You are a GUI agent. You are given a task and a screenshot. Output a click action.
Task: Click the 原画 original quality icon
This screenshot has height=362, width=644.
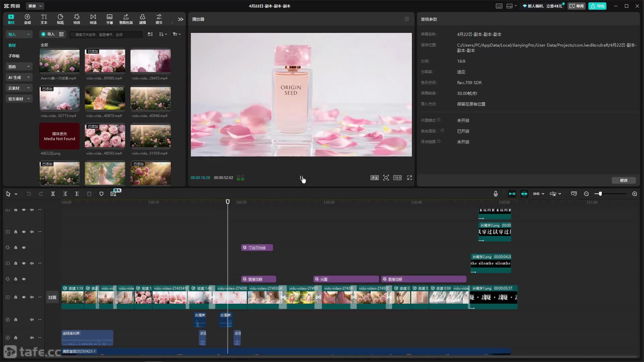click(374, 178)
